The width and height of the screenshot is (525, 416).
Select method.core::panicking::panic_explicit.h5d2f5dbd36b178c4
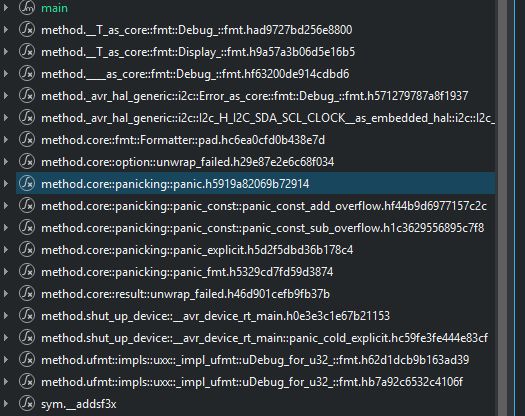point(197,250)
